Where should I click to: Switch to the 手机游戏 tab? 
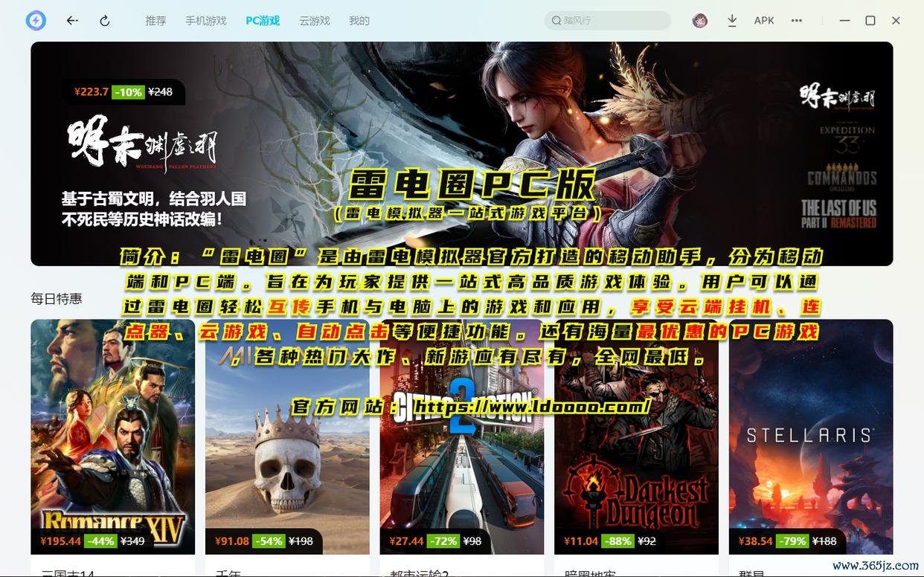tap(206, 21)
